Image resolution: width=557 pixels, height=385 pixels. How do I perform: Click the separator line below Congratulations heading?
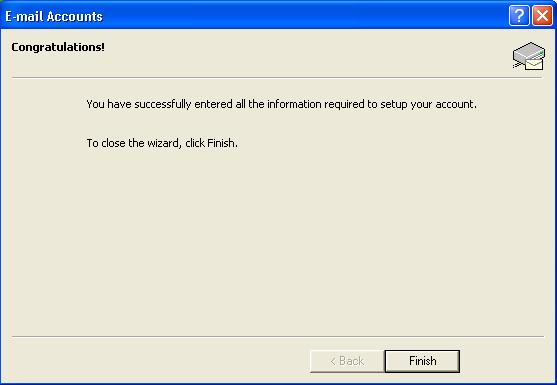tap(277, 77)
